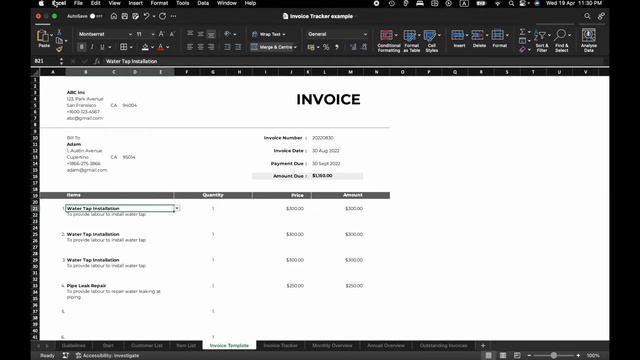Toggle the AutoSave switch

[x=96, y=16]
